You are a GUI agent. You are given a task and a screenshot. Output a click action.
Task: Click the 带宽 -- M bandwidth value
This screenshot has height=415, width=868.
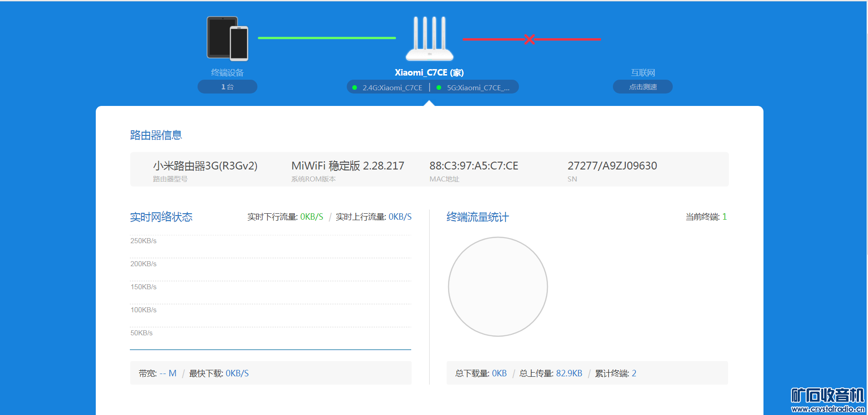click(x=168, y=374)
